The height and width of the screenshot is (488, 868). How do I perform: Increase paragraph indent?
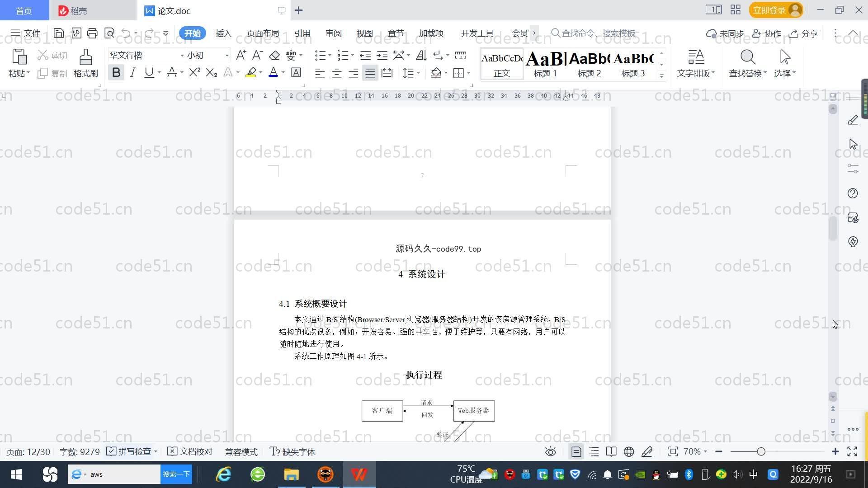point(382,55)
